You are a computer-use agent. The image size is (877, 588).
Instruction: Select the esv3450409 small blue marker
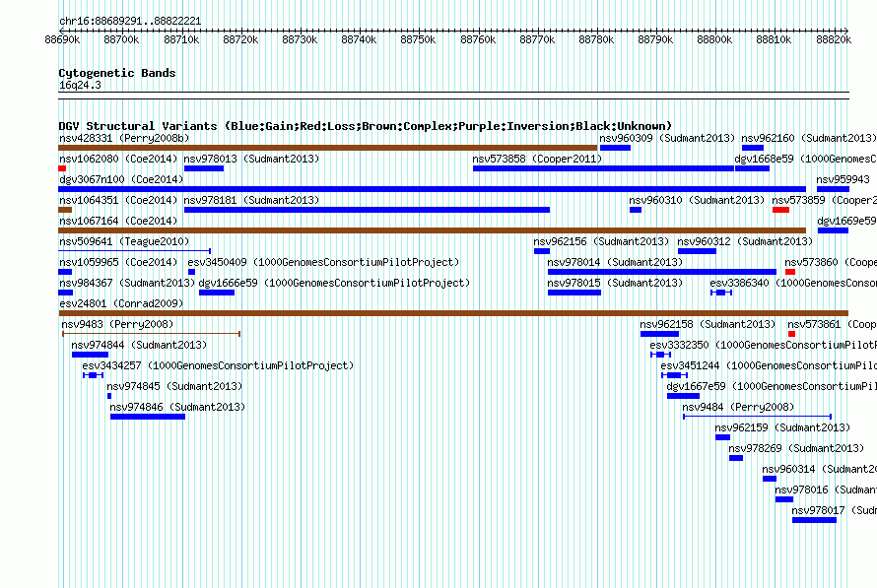(192, 272)
